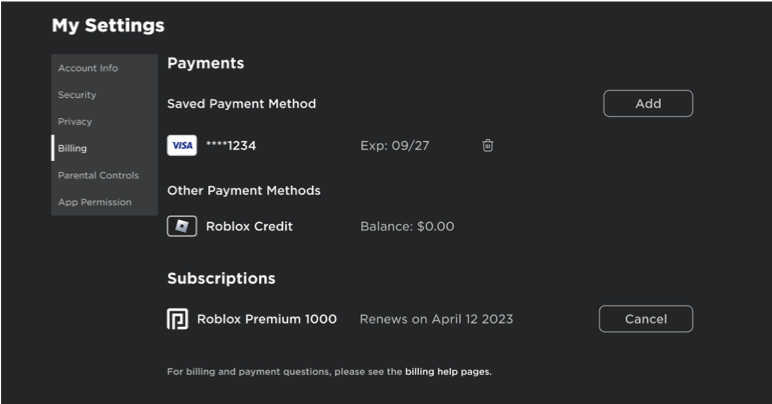Click the renewal date April 12 2023
The image size is (772, 404).
click(436, 319)
